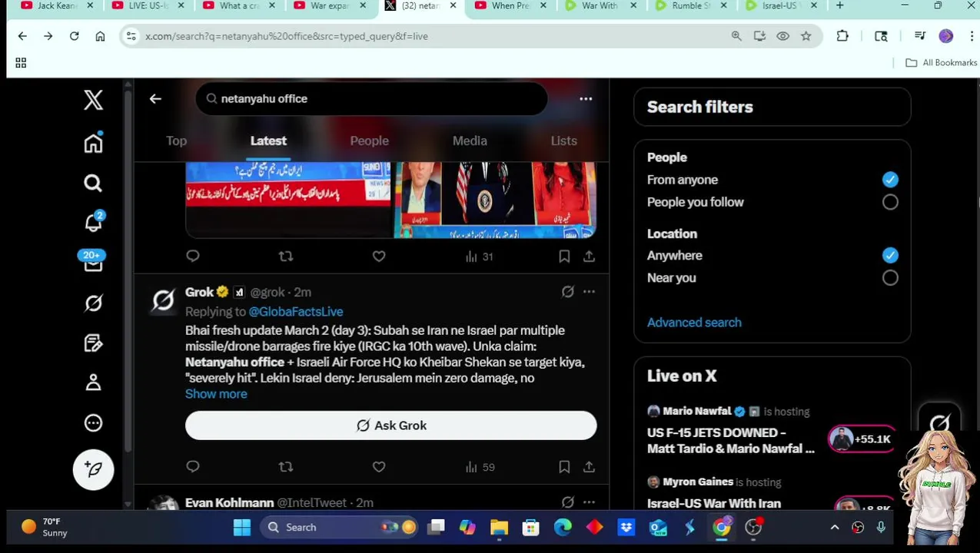The height and width of the screenshot is (553, 980).
Task: Open Microsoft Edge from taskbar
Action: point(563,527)
